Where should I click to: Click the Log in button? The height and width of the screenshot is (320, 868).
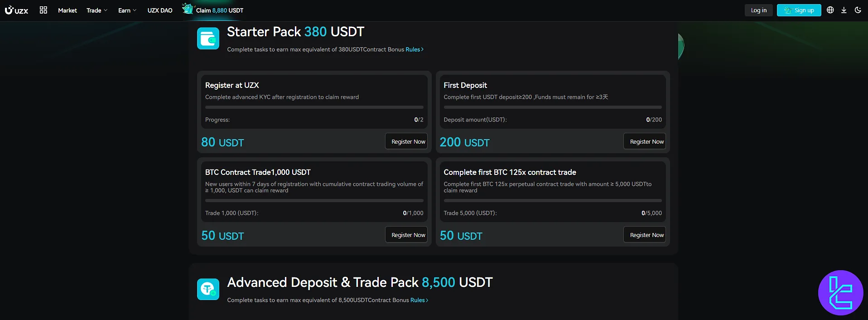[x=758, y=10]
